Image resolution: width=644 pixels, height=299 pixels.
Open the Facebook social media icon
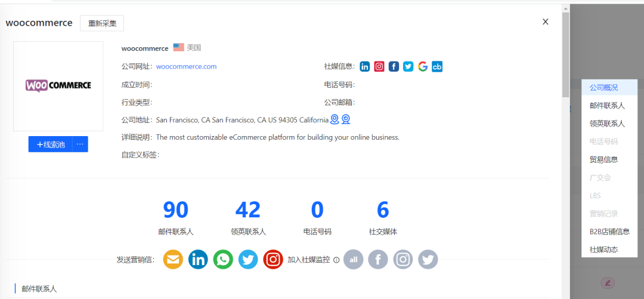(x=394, y=67)
